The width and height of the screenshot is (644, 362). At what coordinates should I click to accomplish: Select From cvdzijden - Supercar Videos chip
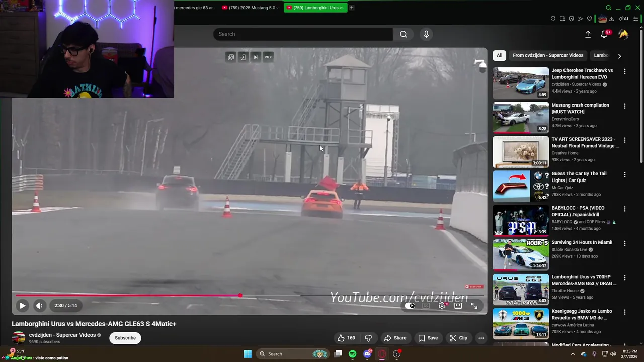pyautogui.click(x=548, y=55)
